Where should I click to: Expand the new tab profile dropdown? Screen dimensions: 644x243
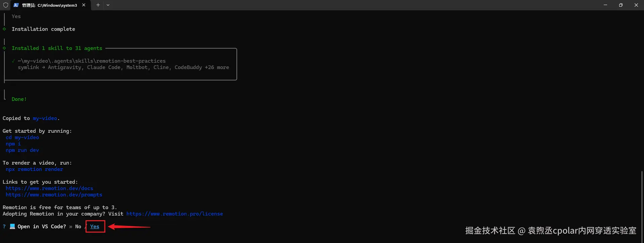pyautogui.click(x=108, y=5)
